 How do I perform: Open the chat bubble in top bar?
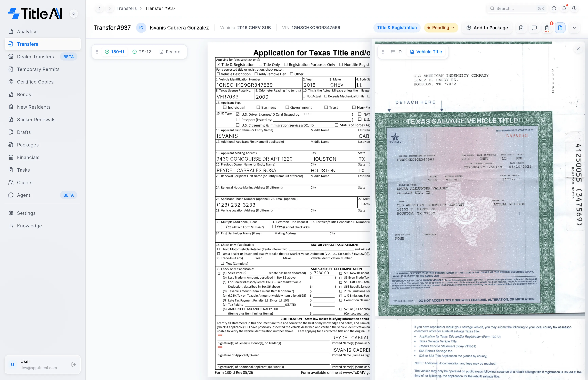coord(554,8)
